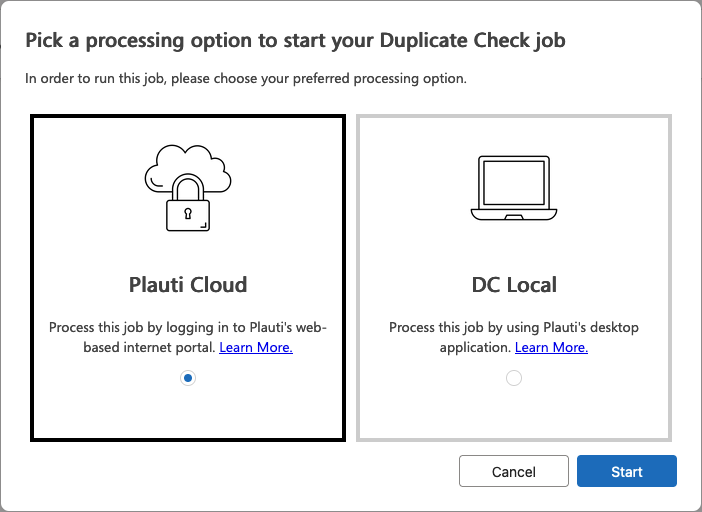702x512 pixels.
Task: Cancel the Duplicate Check job dialog
Action: point(514,471)
